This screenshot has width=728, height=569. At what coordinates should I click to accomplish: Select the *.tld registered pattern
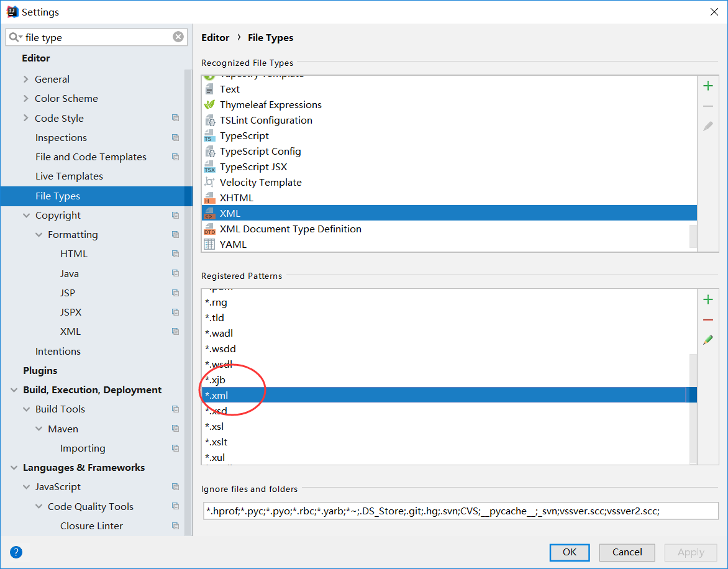pos(446,318)
